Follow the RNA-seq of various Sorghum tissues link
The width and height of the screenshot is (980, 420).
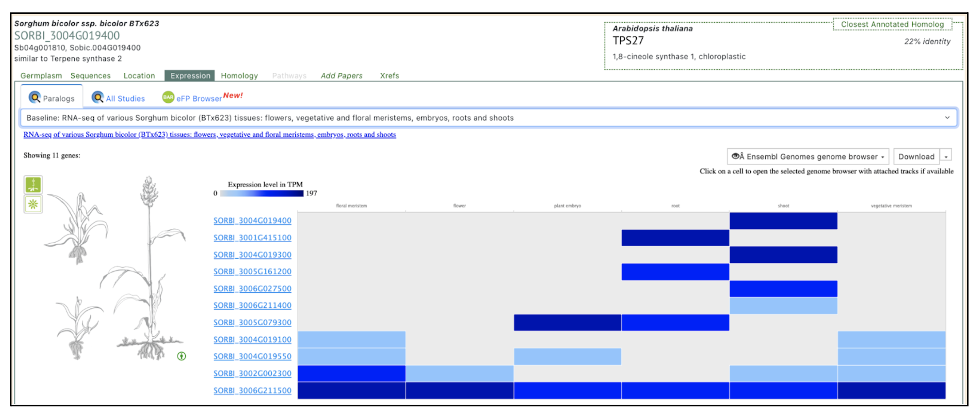[209, 135]
